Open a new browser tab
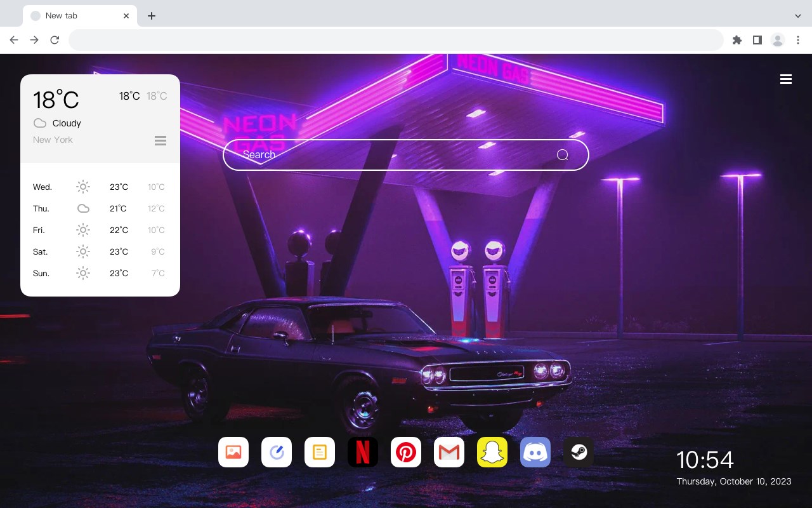812x508 pixels. [151, 16]
